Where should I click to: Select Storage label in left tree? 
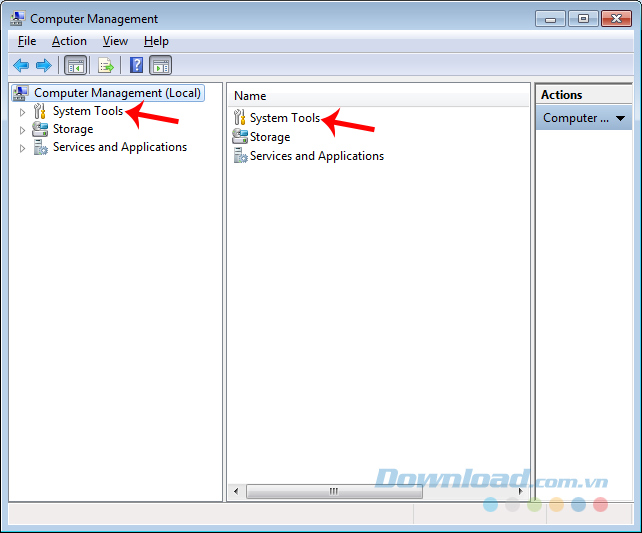coord(73,129)
